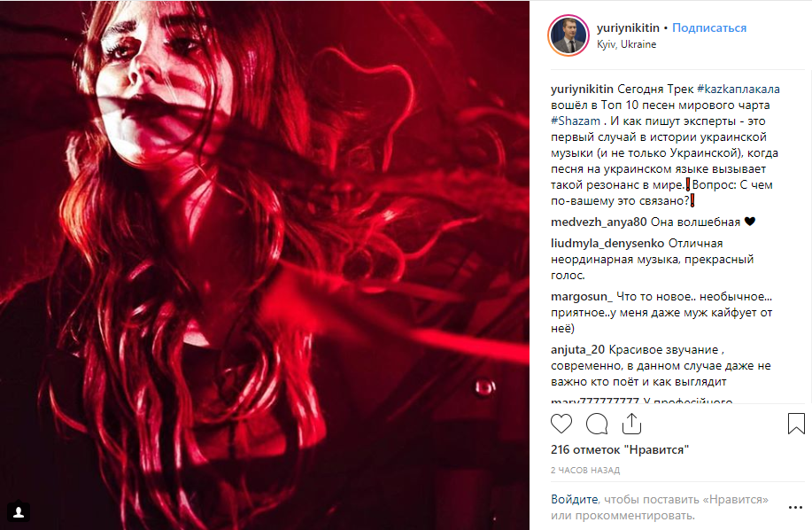Viewport: 812px width, 530px height.
Task: Visit anjuta_20 commenter profile
Action: (x=577, y=350)
